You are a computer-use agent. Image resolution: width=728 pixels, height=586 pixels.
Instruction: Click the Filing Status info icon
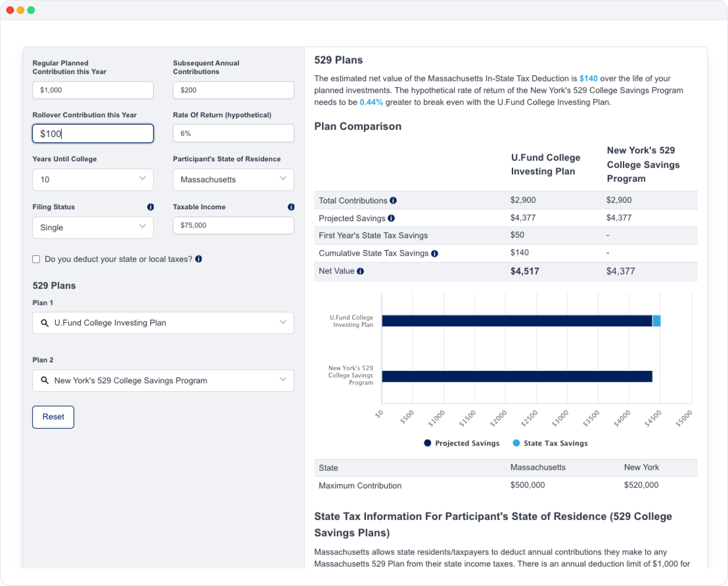[150, 207]
